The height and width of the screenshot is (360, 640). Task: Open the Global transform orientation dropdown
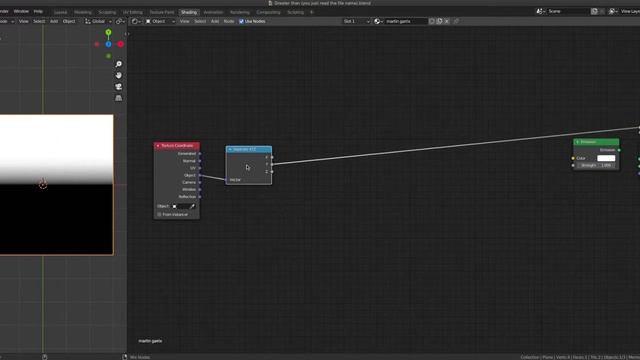pos(98,21)
